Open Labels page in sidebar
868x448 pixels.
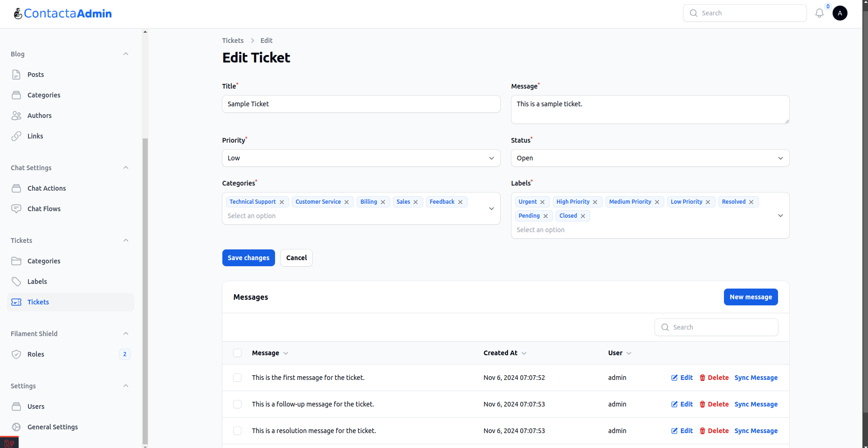pyautogui.click(x=37, y=282)
